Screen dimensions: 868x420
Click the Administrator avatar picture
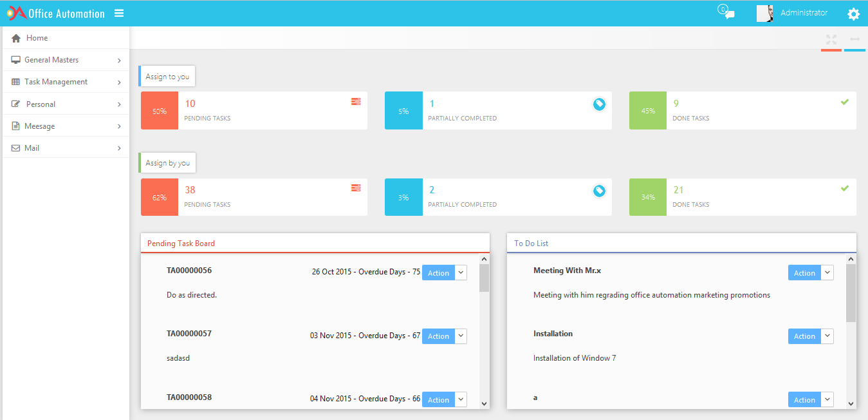(x=764, y=14)
